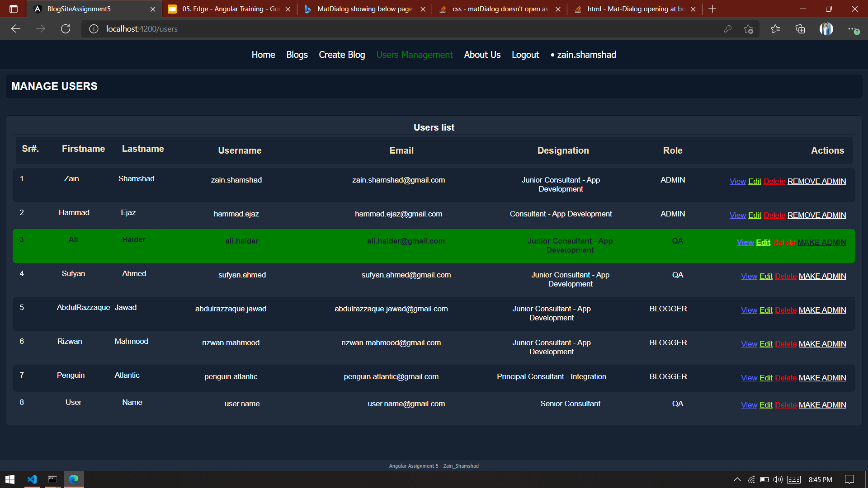Open the Microsoft Edge taskbar icon
868x488 pixels.
pos(73,479)
